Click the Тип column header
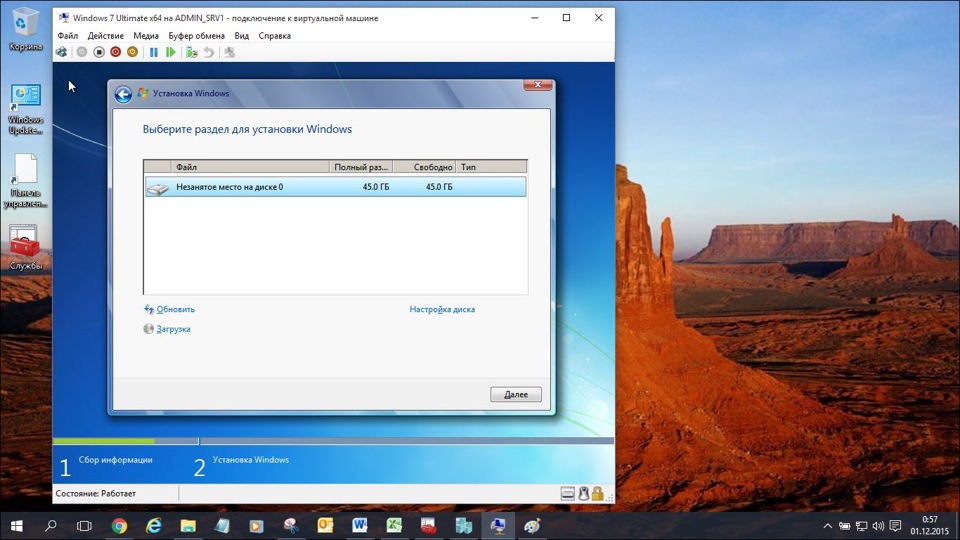The height and width of the screenshot is (540, 960). tap(492, 167)
